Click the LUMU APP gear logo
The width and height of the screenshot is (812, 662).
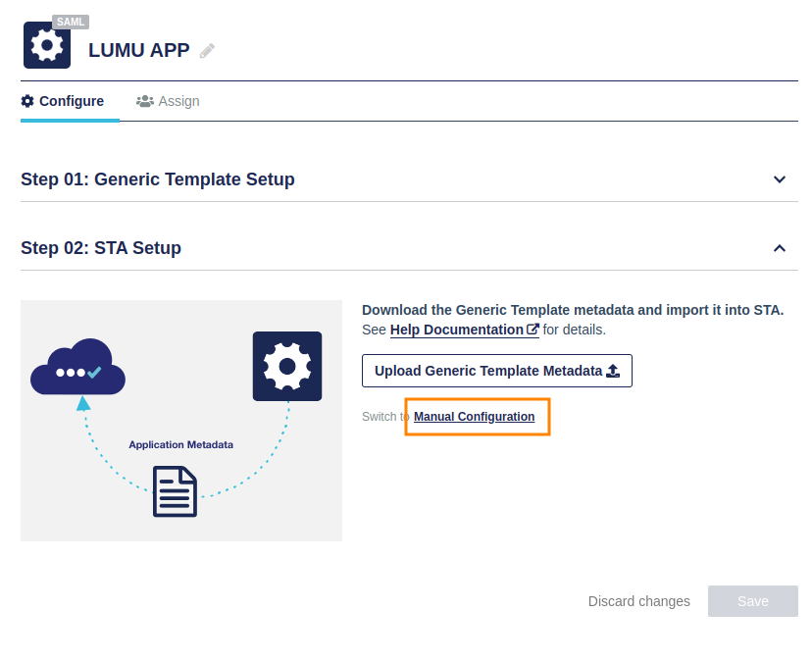tap(46, 46)
